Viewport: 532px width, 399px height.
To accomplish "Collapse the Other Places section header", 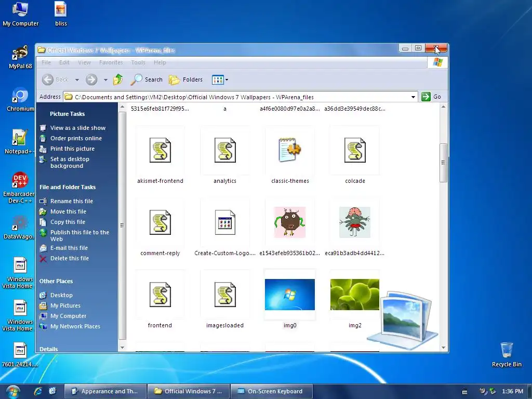I will 56,281.
